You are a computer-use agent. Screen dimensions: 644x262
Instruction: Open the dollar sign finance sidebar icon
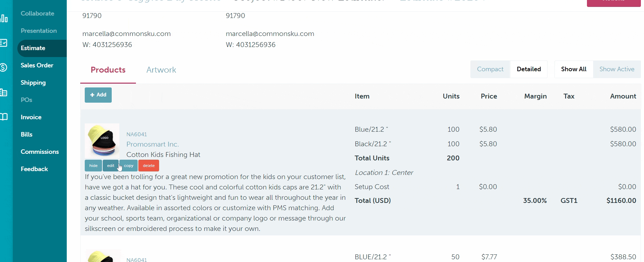pyautogui.click(x=3, y=67)
